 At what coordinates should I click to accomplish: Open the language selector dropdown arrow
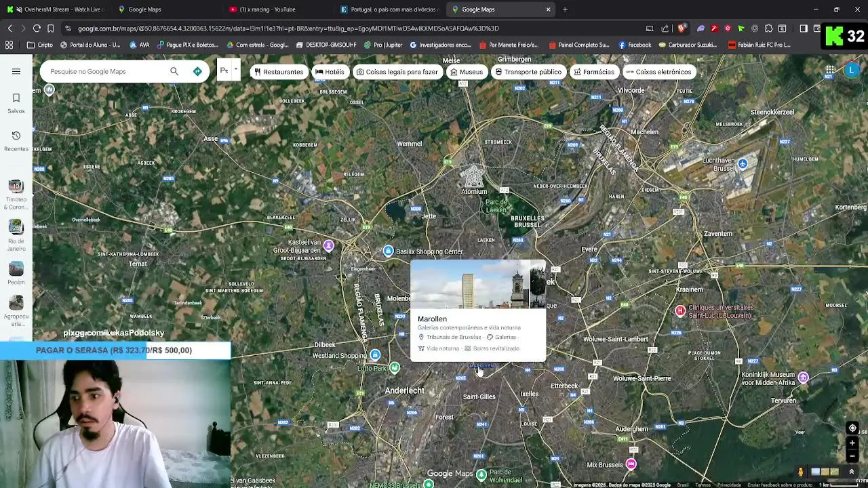coord(235,70)
